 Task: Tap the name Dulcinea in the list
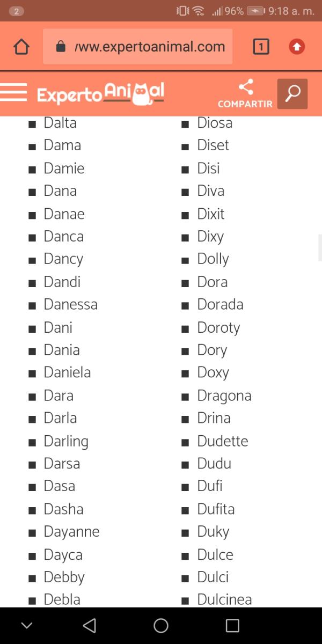[x=224, y=599]
